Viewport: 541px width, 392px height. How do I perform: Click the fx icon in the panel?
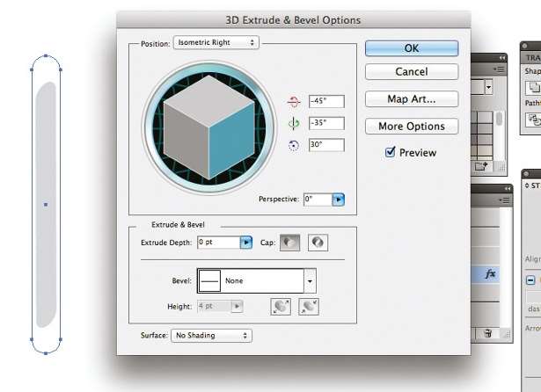491,274
